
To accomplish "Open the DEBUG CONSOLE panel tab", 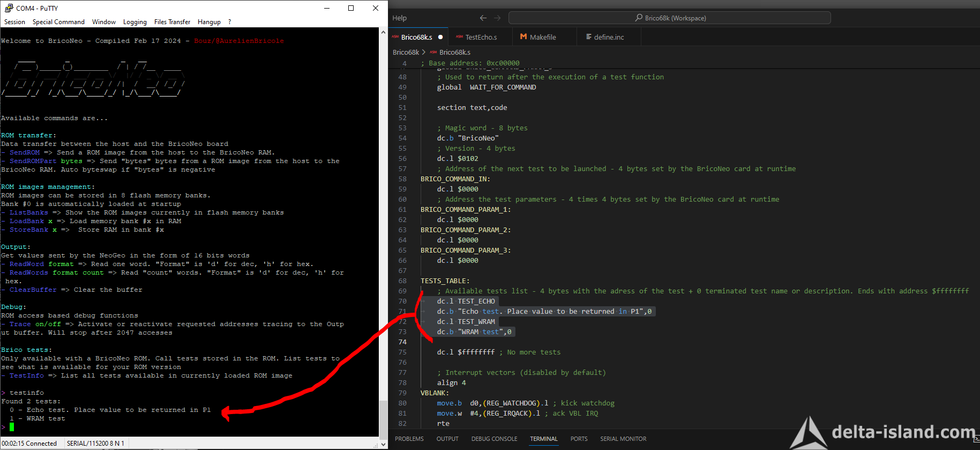I will point(494,439).
